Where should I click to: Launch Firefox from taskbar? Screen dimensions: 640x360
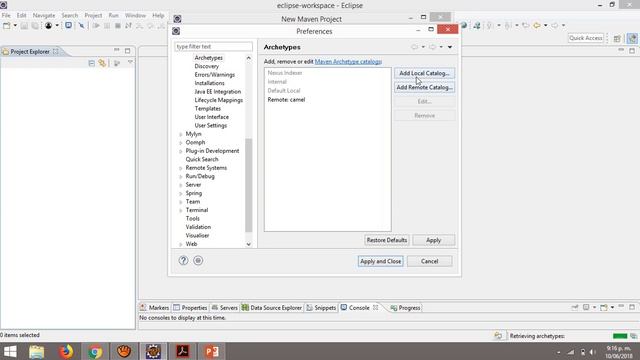[x=66, y=351]
